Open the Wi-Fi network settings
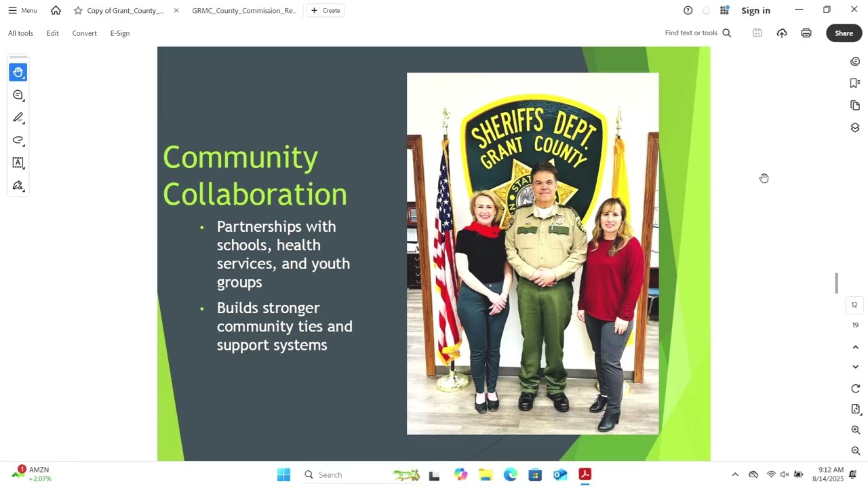The width and height of the screenshot is (868, 488). click(771, 474)
